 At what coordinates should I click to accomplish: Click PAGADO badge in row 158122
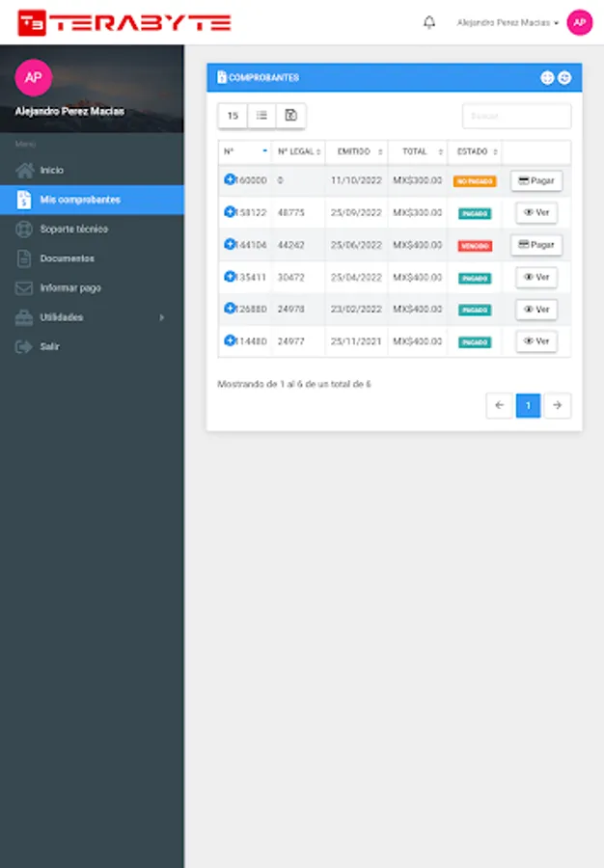point(475,214)
